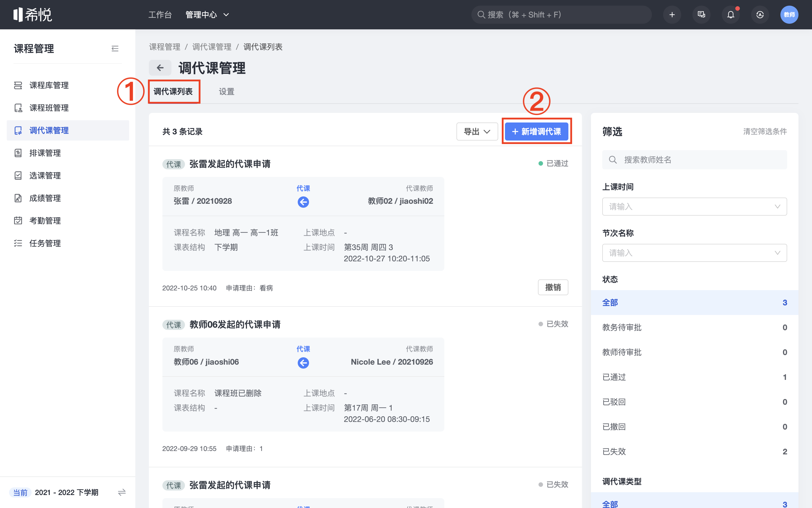The height and width of the screenshot is (508, 812).
Task: Click into 搜索教师姓名 input field
Action: pyautogui.click(x=694, y=159)
